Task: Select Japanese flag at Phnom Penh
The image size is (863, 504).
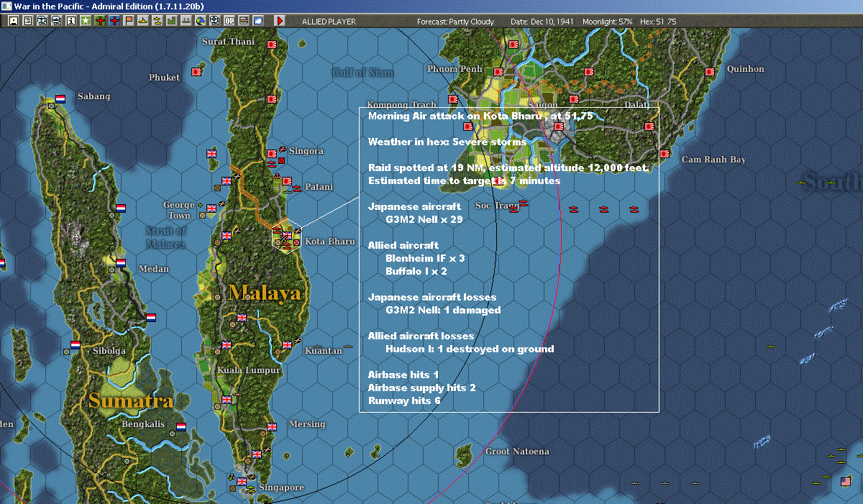Action: (x=498, y=71)
